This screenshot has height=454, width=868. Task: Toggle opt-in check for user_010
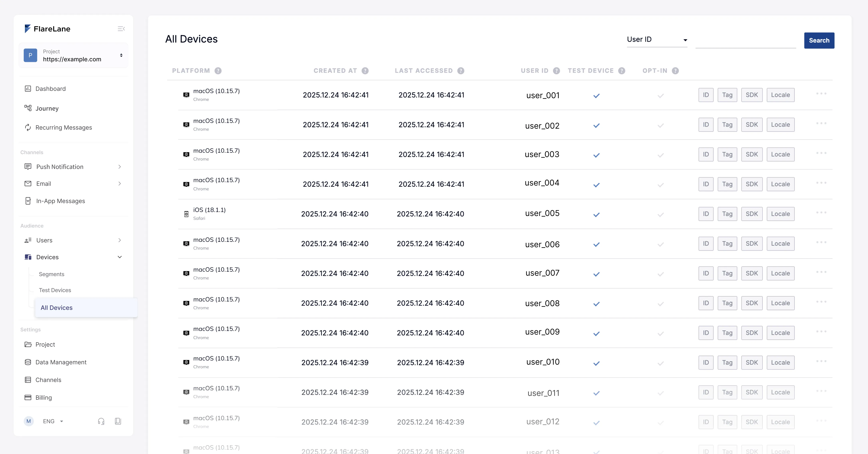(661, 363)
